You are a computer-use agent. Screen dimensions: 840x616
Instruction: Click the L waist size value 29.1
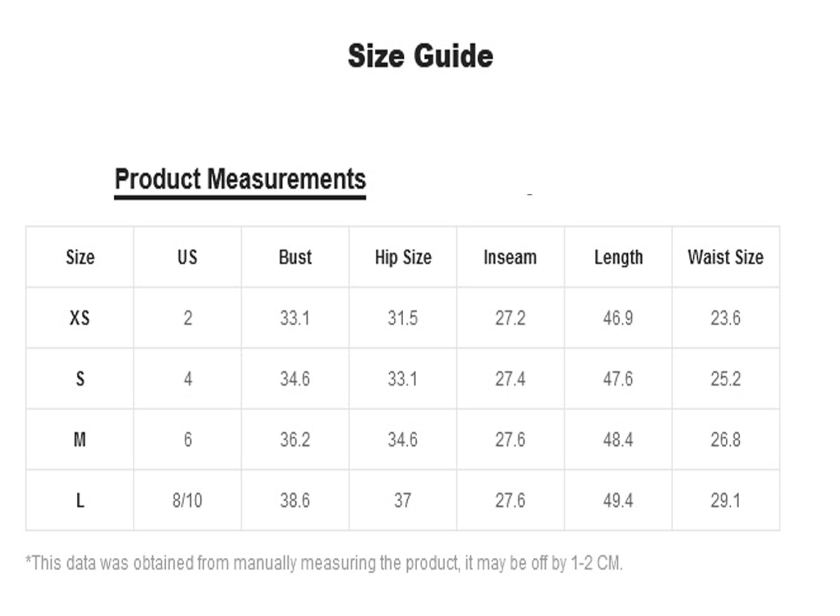click(726, 500)
